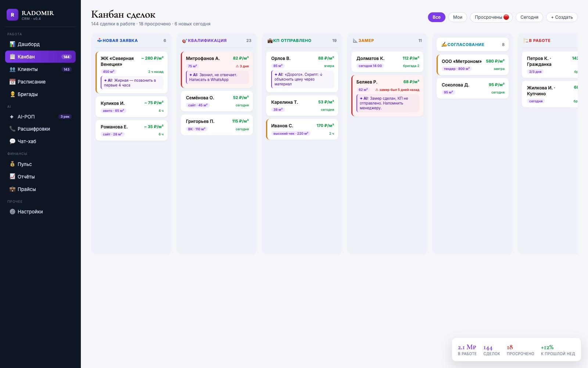Click the + Создать button
588x368 pixels.
point(562,17)
